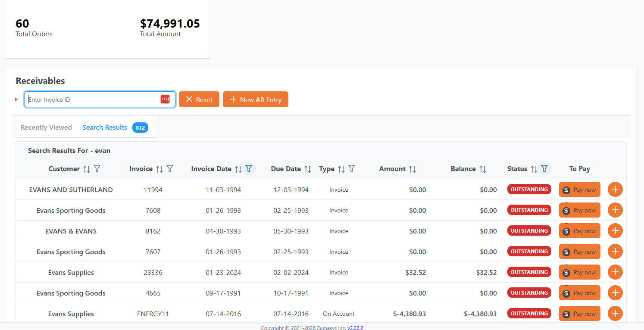Click the Status column filter icon

click(x=544, y=168)
